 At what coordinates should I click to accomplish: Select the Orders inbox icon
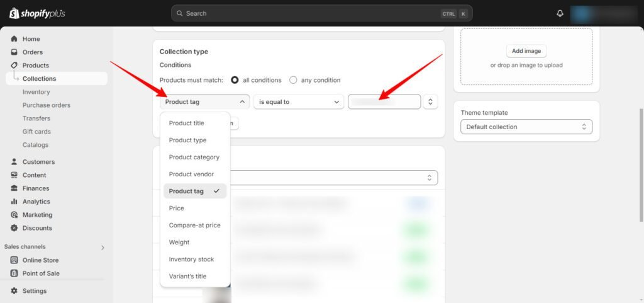pos(14,52)
